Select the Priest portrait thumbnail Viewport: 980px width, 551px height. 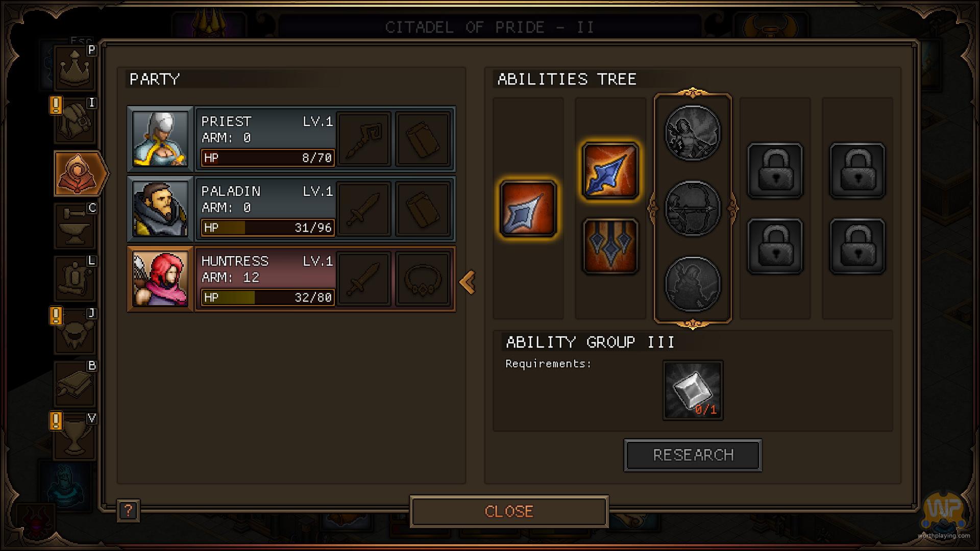pyautogui.click(x=160, y=139)
